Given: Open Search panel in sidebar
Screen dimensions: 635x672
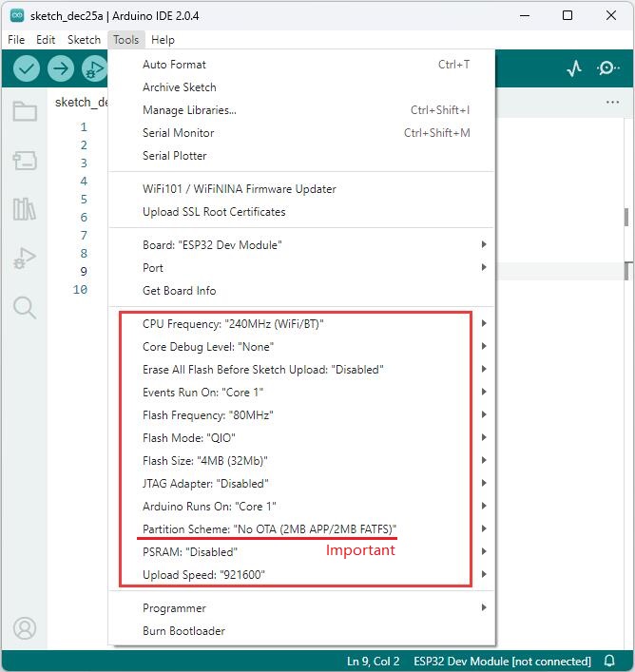Looking at the screenshot, I should point(25,307).
